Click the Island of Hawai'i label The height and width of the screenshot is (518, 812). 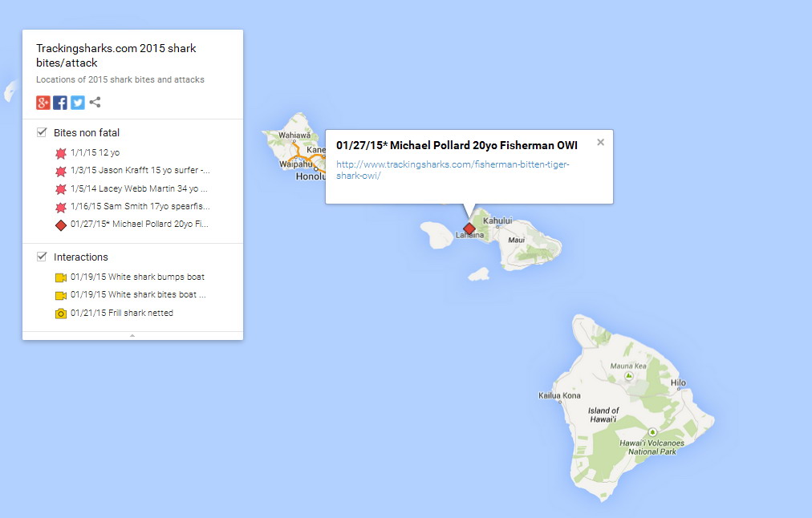[x=603, y=415]
